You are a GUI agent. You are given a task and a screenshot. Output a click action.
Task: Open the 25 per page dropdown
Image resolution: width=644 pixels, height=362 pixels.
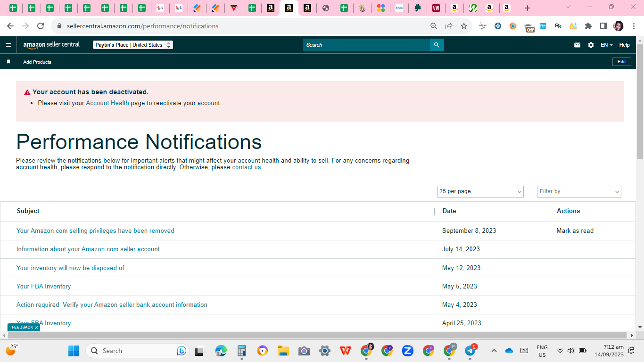480,191
